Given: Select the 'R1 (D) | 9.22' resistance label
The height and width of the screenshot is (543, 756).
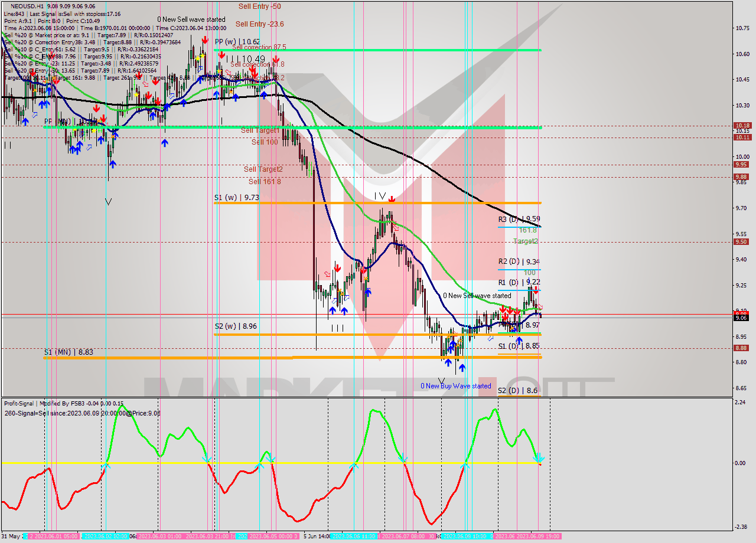Looking at the screenshot, I should click(x=519, y=282).
